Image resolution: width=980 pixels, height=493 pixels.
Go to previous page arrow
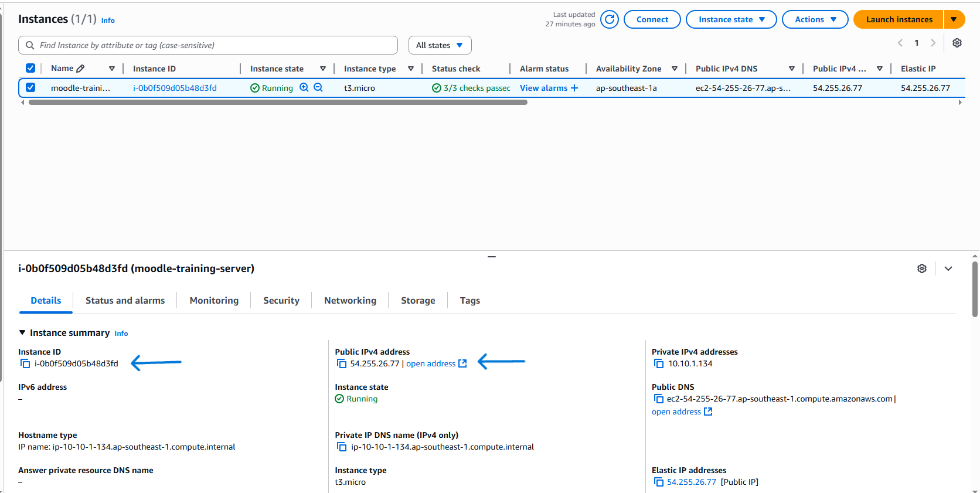coord(900,43)
